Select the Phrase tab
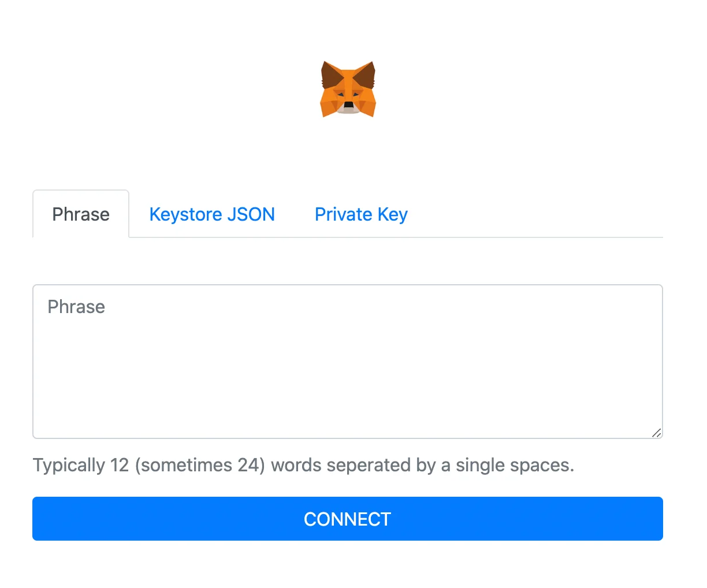The width and height of the screenshot is (707, 588). (81, 214)
